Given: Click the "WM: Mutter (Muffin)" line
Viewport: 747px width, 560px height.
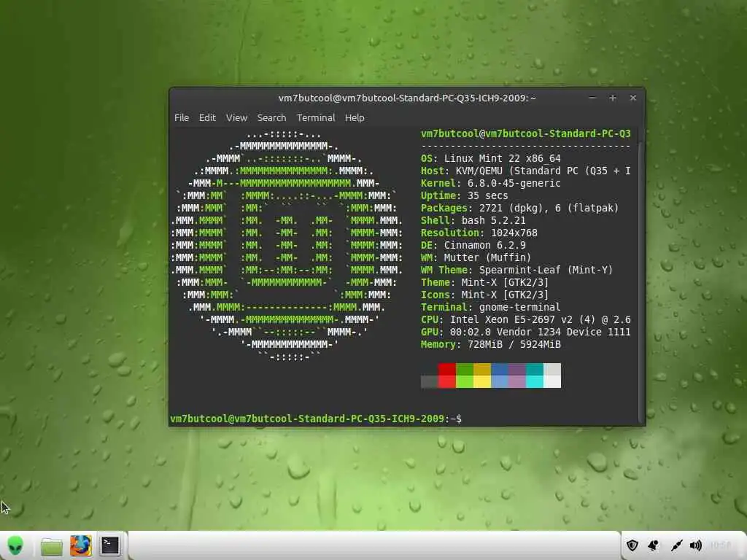Looking at the screenshot, I should [476, 257].
